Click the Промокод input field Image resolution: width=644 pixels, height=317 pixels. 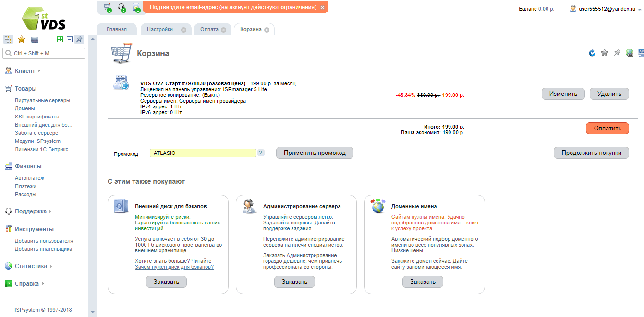(203, 153)
